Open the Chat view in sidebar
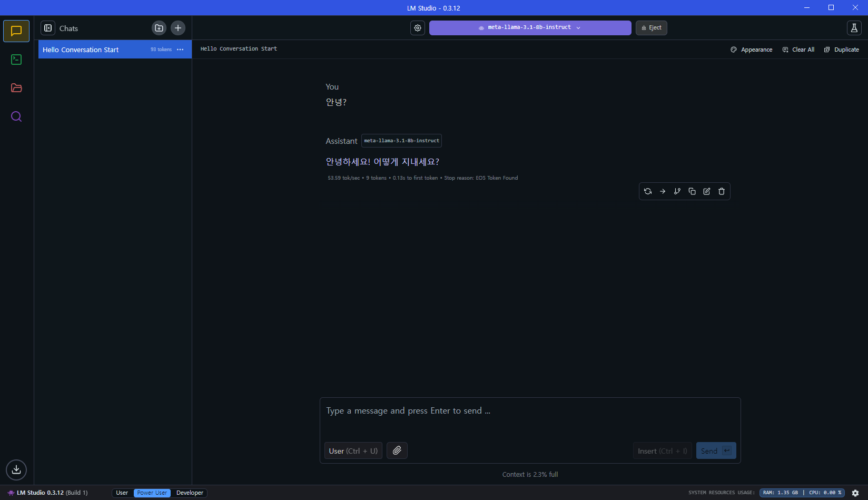 [16, 31]
